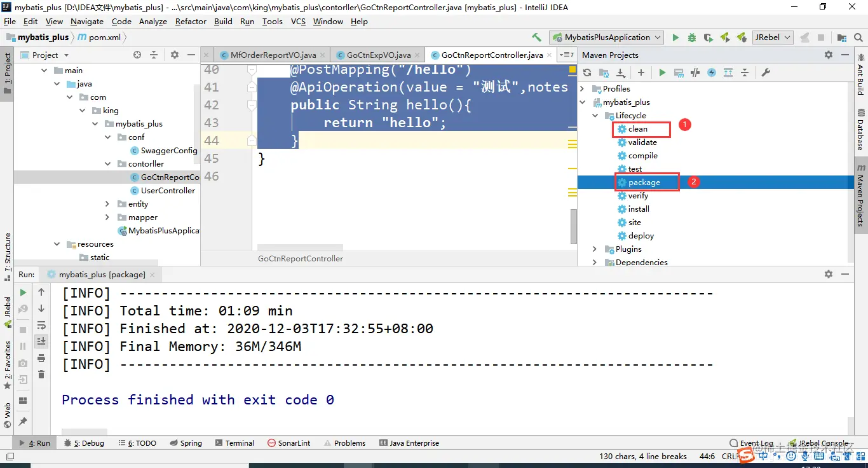Click the Build project hammer icon
868x468 pixels.
point(537,38)
